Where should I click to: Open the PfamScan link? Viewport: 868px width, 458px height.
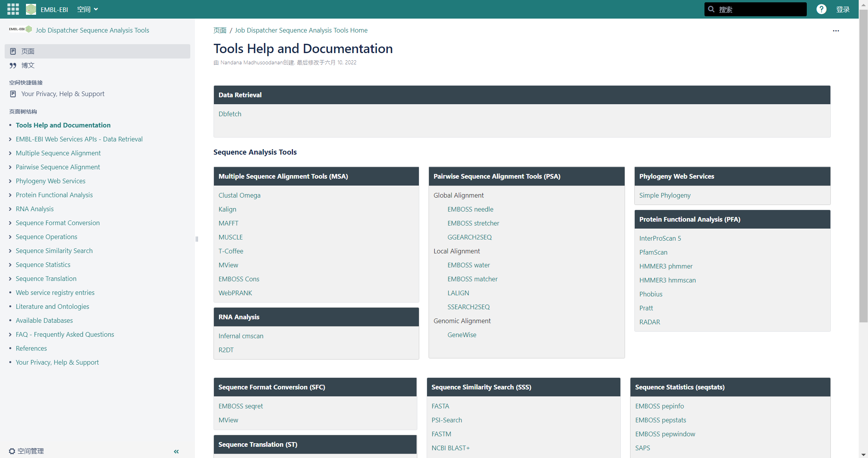click(x=653, y=252)
